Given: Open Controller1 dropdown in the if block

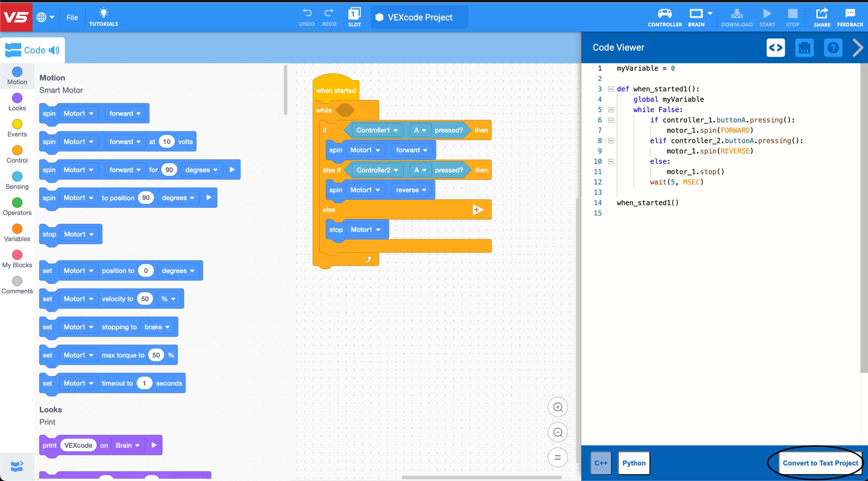Looking at the screenshot, I should tap(377, 130).
